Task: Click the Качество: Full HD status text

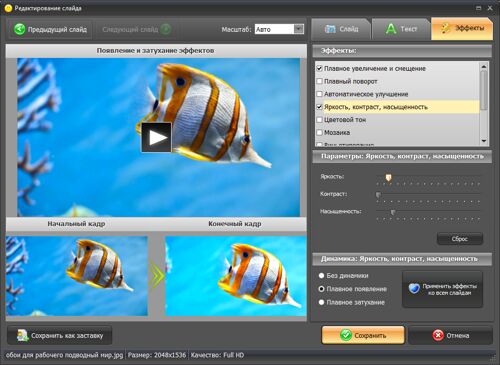Action: [217, 355]
